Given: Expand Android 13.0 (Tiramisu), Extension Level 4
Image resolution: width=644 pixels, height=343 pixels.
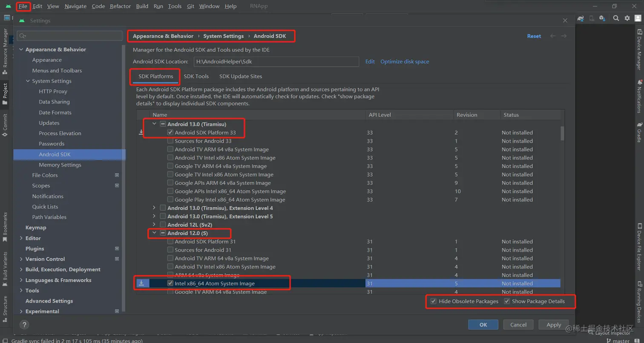Looking at the screenshot, I should pyautogui.click(x=154, y=208).
